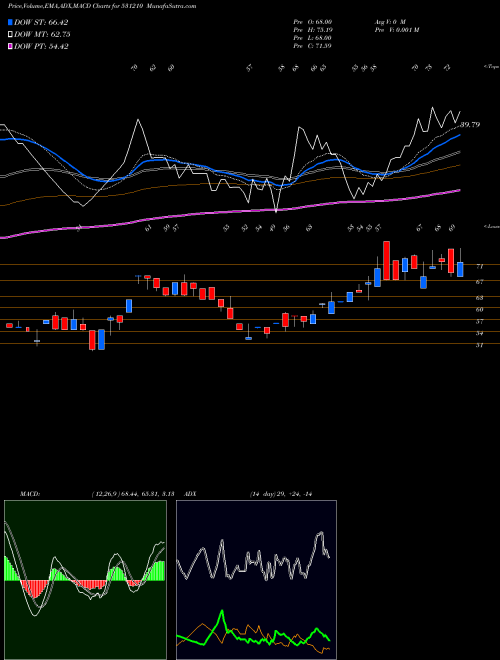This screenshot has width=500, height=660.
Task: Click the 63 price axis label
Action: point(479,298)
